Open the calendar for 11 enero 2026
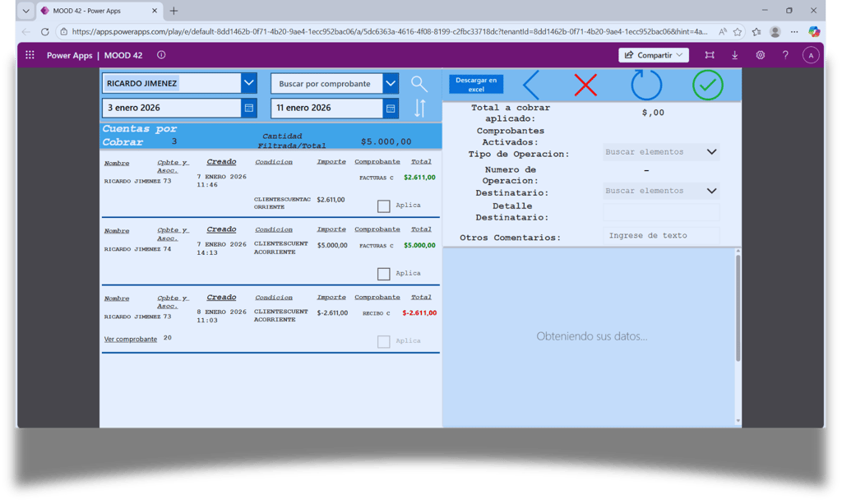Viewport: 842px width, 504px height. tap(391, 109)
